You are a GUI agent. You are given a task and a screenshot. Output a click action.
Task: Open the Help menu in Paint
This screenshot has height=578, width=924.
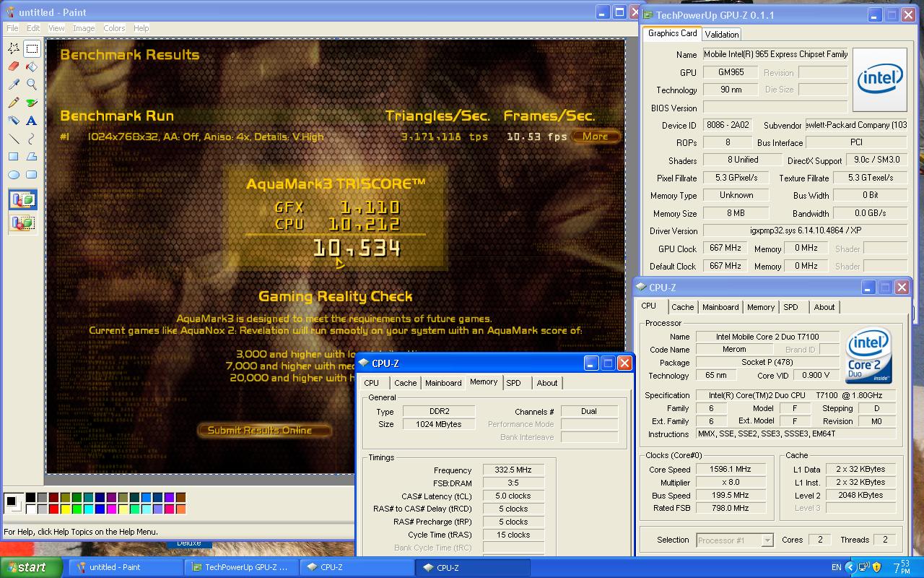click(141, 28)
